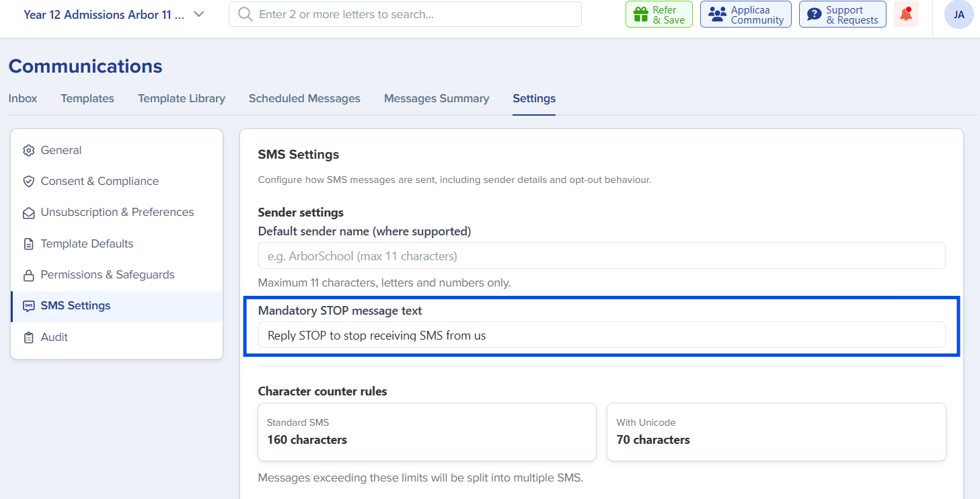980x499 pixels.
Task: Click the Audit clipboard icon
Action: [28, 338]
